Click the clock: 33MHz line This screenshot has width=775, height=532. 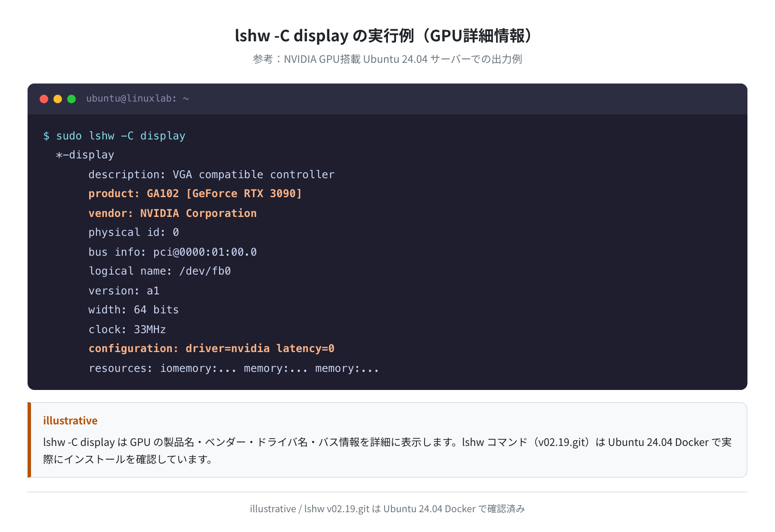(127, 329)
